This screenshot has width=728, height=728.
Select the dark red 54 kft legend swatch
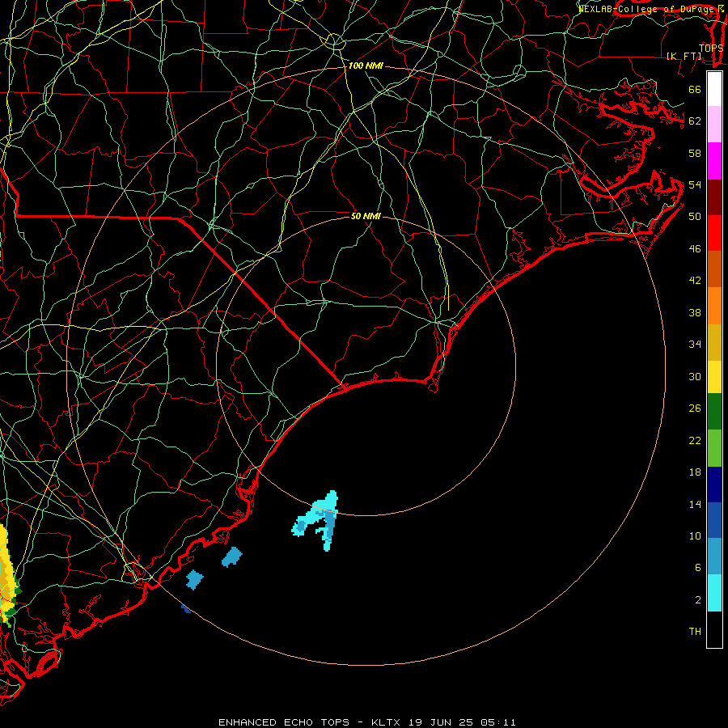[x=714, y=197]
